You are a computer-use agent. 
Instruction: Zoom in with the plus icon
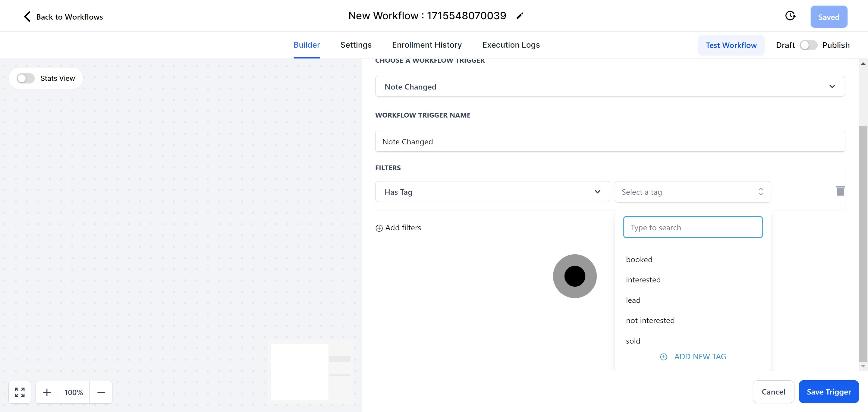(47, 392)
